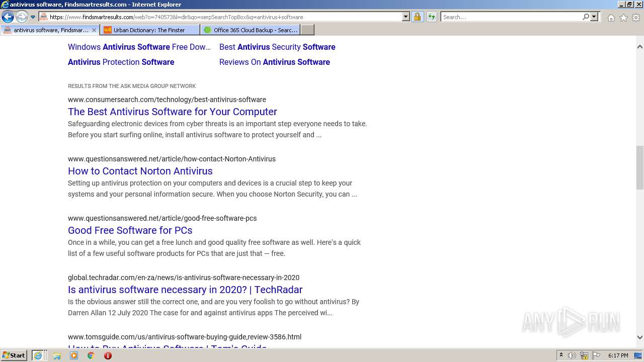The width and height of the screenshot is (644, 362).
Task: Click the browser Search box
Action: [511, 17]
